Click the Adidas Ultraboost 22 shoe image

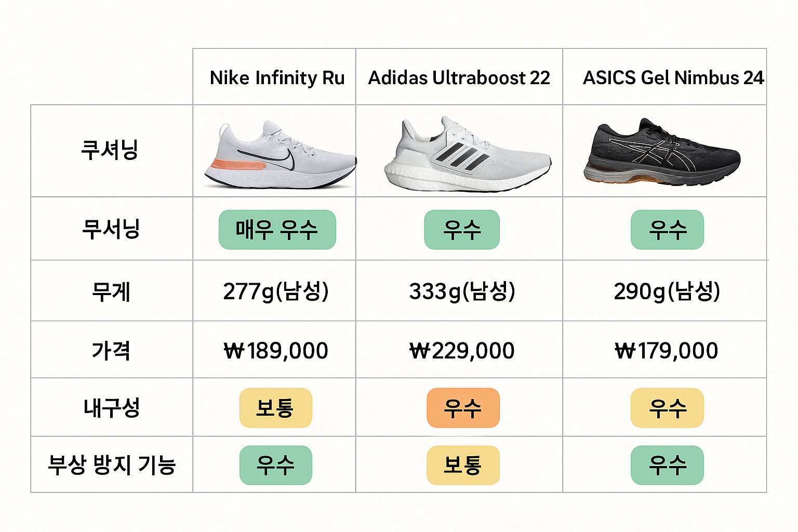coord(467,154)
